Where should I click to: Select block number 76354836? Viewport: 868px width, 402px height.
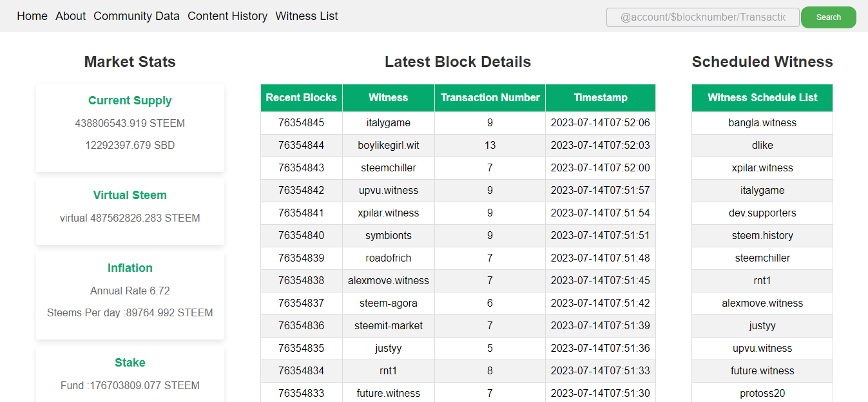[302, 326]
